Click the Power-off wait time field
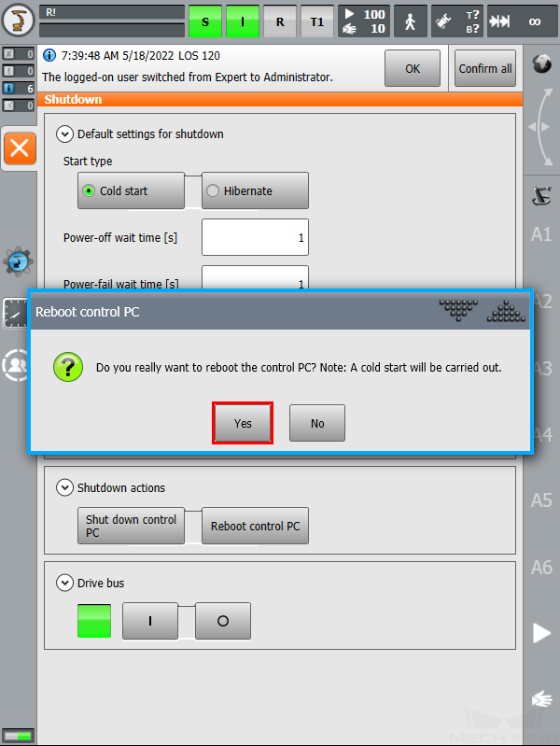The width and height of the screenshot is (560, 746). [x=255, y=237]
